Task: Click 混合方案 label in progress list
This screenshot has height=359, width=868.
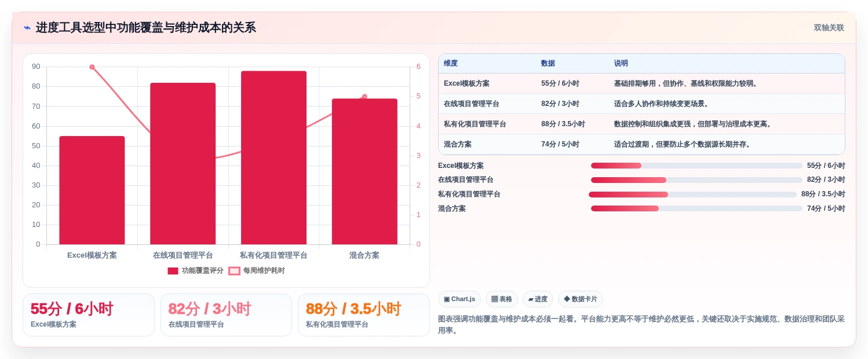Action: [x=452, y=208]
